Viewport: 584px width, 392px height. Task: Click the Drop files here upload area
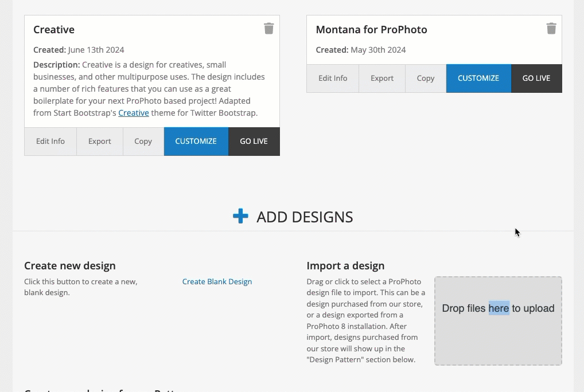[x=498, y=320]
